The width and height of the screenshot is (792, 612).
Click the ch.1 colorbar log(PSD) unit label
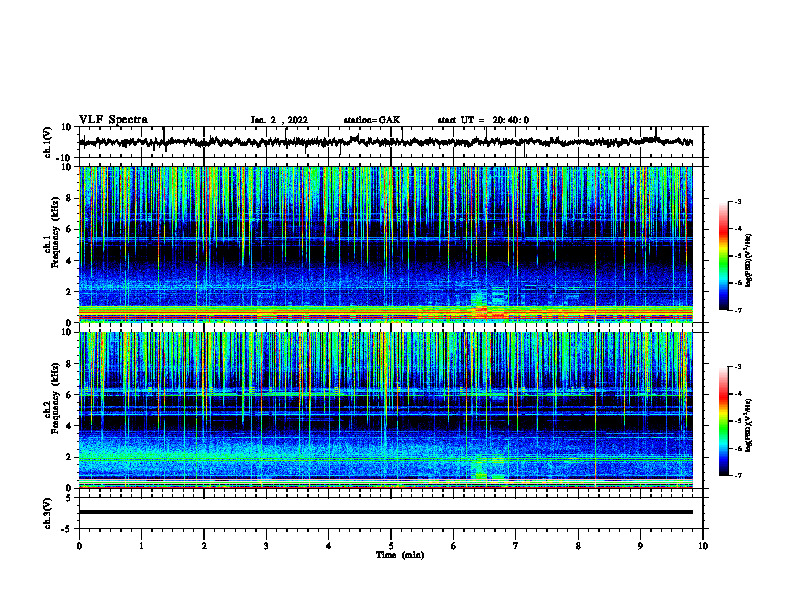click(x=748, y=260)
